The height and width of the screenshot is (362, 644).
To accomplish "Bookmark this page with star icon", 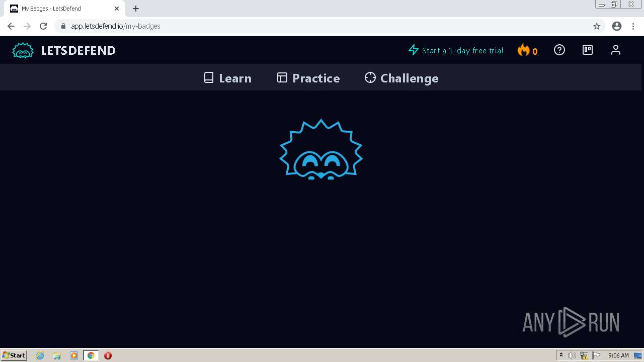I will pyautogui.click(x=597, y=26).
